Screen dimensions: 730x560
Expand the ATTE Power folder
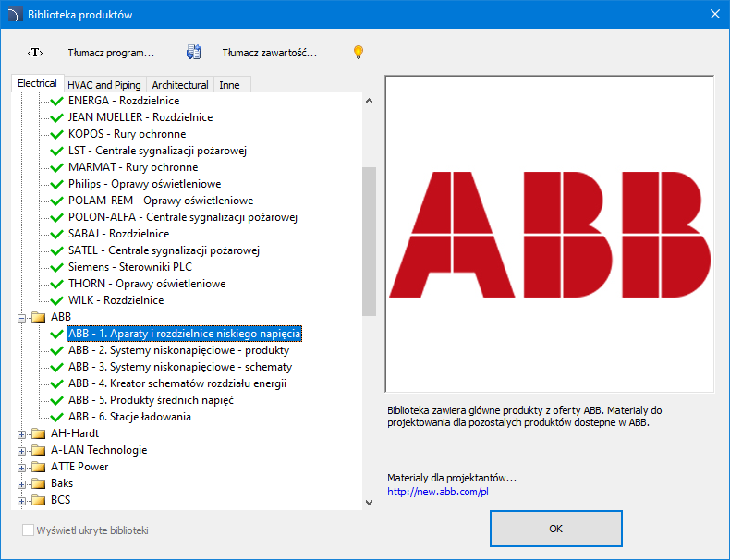(x=21, y=467)
